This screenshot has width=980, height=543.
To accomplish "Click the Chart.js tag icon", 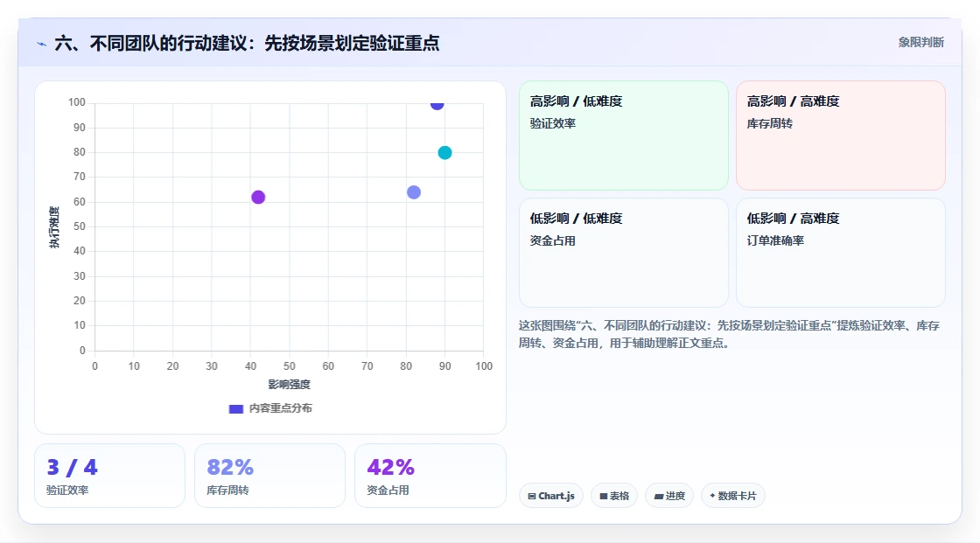I will (532, 496).
